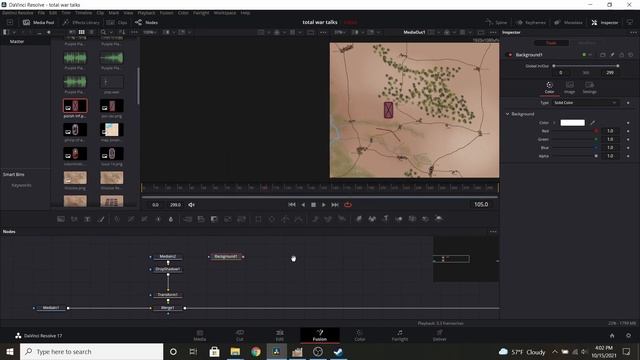Add a Rectangle mask tool

[x=258, y=219]
